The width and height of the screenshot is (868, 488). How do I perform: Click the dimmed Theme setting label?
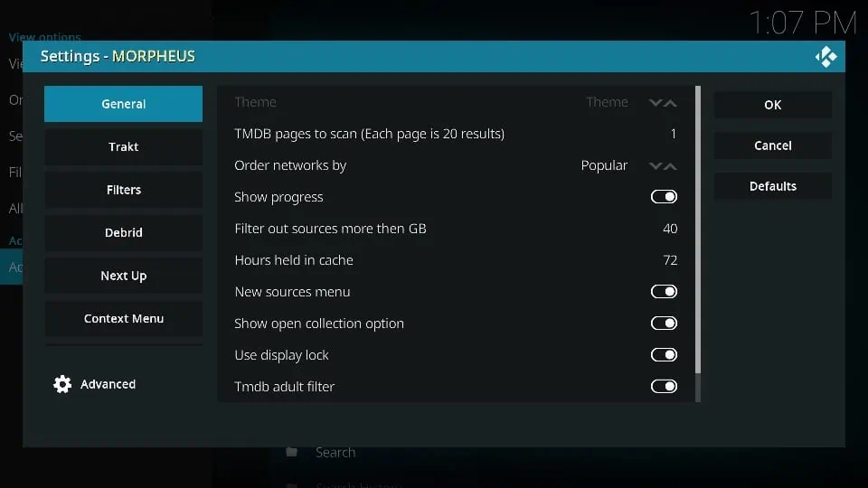point(255,102)
